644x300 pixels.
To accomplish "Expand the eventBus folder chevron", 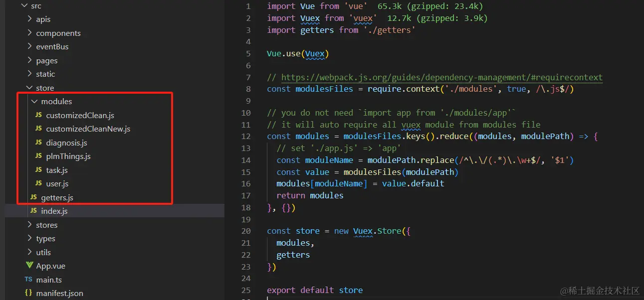I will click(29, 47).
